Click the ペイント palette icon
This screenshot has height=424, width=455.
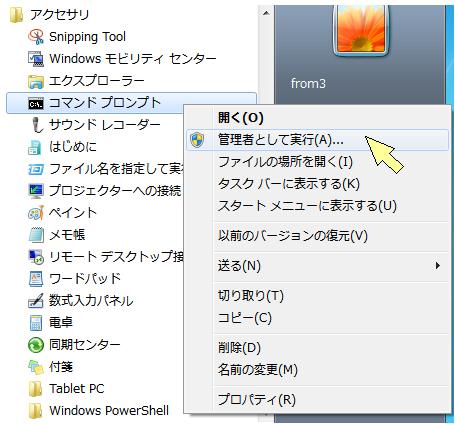pyautogui.click(x=36, y=213)
